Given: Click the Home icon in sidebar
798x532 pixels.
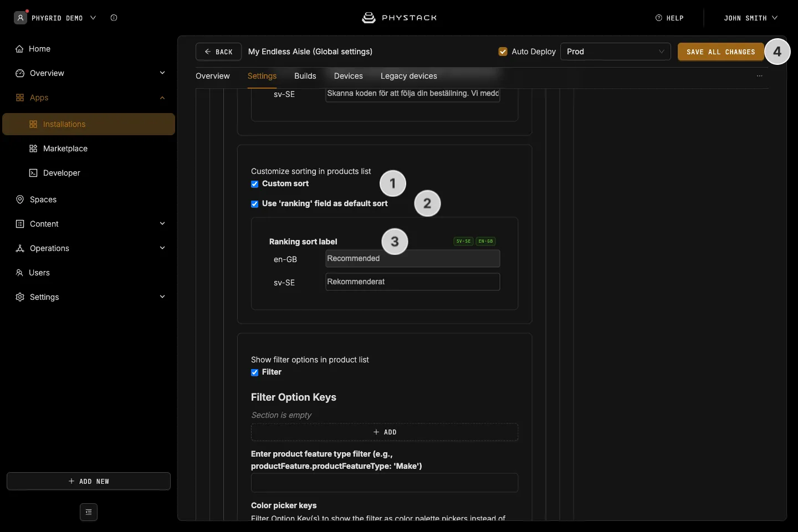Looking at the screenshot, I should click(x=19, y=49).
